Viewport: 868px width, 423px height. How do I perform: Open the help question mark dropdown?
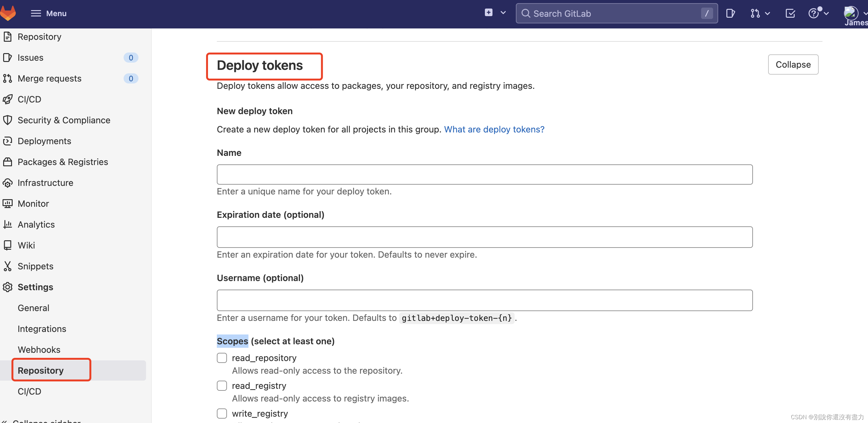[818, 14]
